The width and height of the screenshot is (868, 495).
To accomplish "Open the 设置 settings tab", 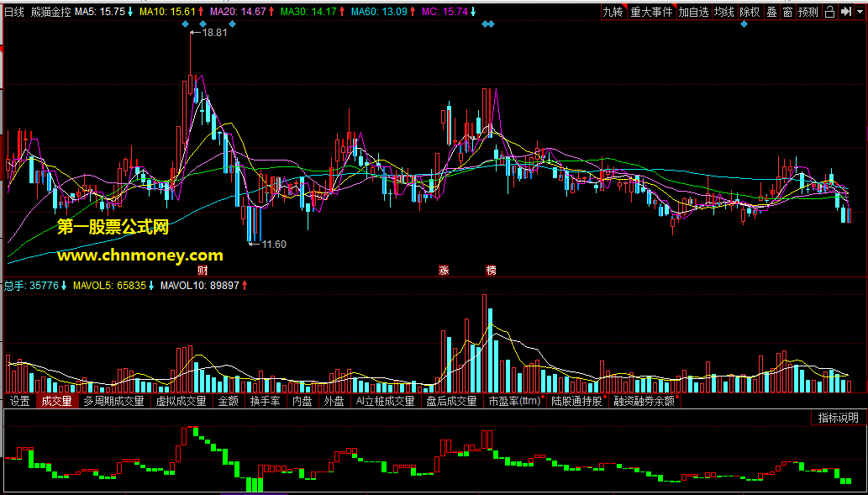I will 20,401.
